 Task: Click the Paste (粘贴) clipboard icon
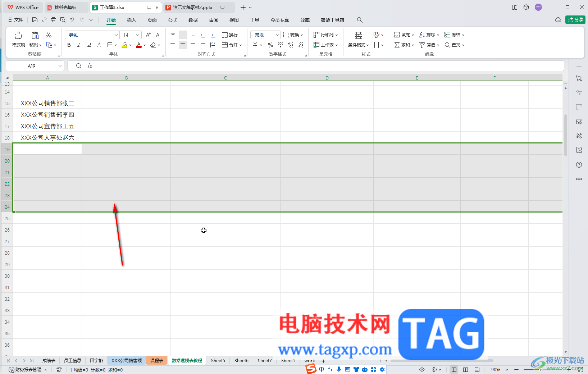point(35,35)
